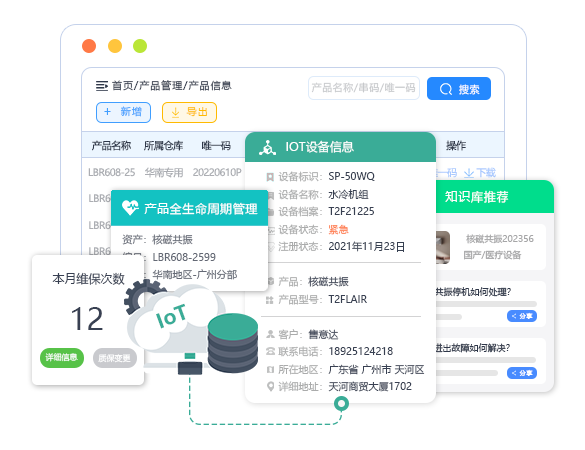Click the 所属仓库 column header
Viewport: 585px width, 450px height.
(x=163, y=146)
